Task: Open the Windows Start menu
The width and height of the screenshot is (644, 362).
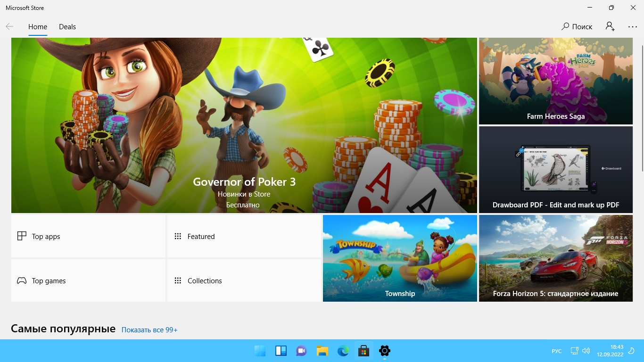Action: (x=260, y=351)
